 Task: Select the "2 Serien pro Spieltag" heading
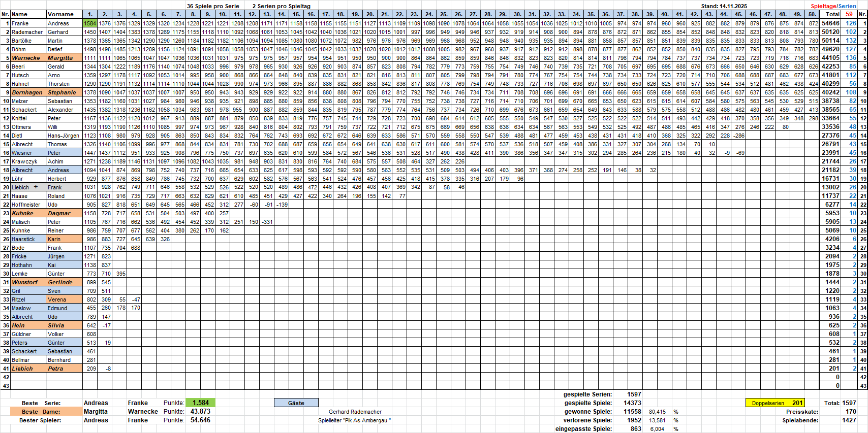[281, 6]
